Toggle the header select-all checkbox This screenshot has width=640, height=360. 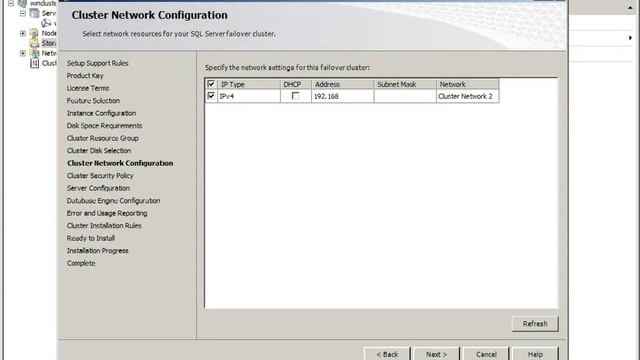(x=211, y=84)
